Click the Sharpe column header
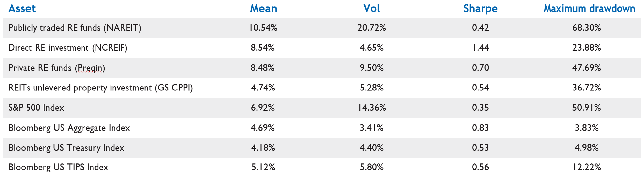644x180 pixels. 480,9
